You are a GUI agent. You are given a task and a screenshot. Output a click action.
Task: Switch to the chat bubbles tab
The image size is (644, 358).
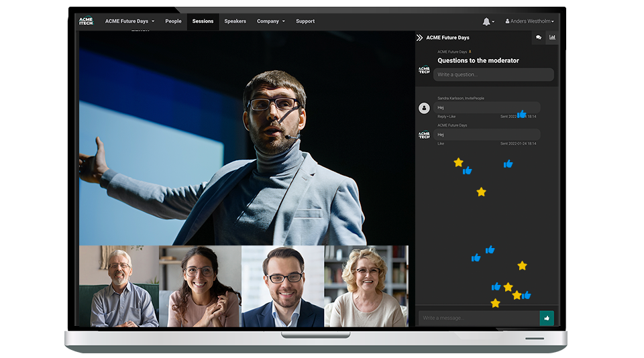[539, 38]
